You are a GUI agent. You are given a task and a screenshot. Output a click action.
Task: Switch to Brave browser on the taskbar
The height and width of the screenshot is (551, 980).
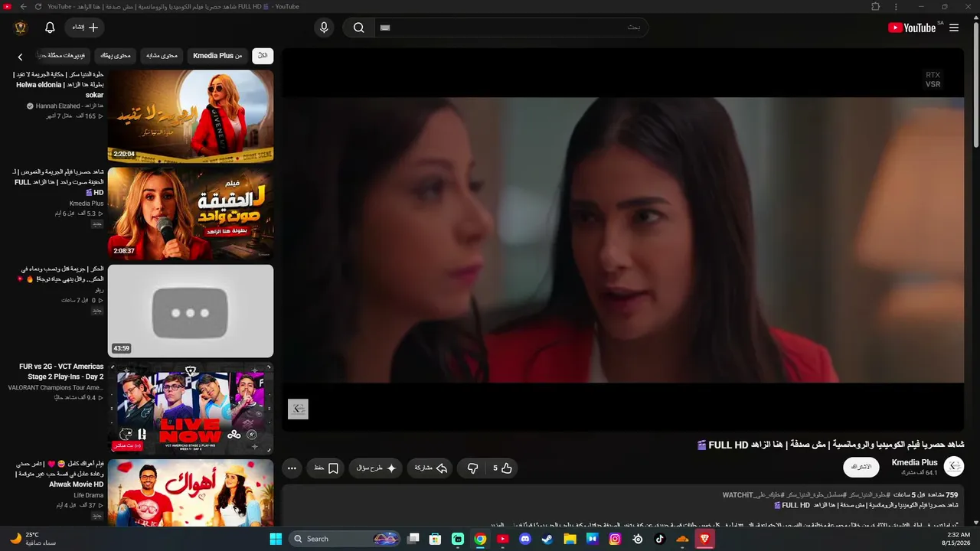(704, 539)
